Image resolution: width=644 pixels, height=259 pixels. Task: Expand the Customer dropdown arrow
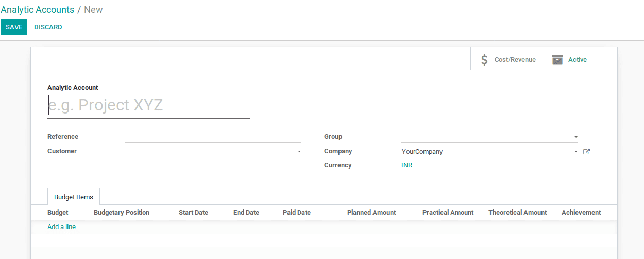pos(299,152)
